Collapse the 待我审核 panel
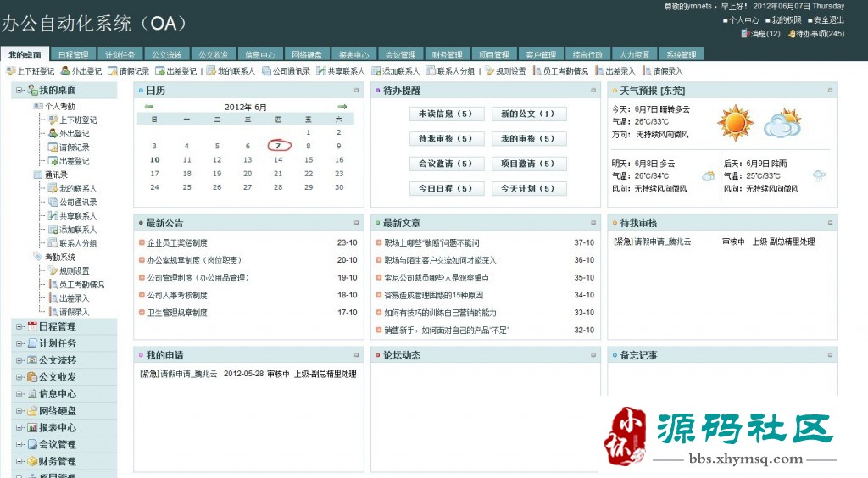868x478 pixels. 831,222
